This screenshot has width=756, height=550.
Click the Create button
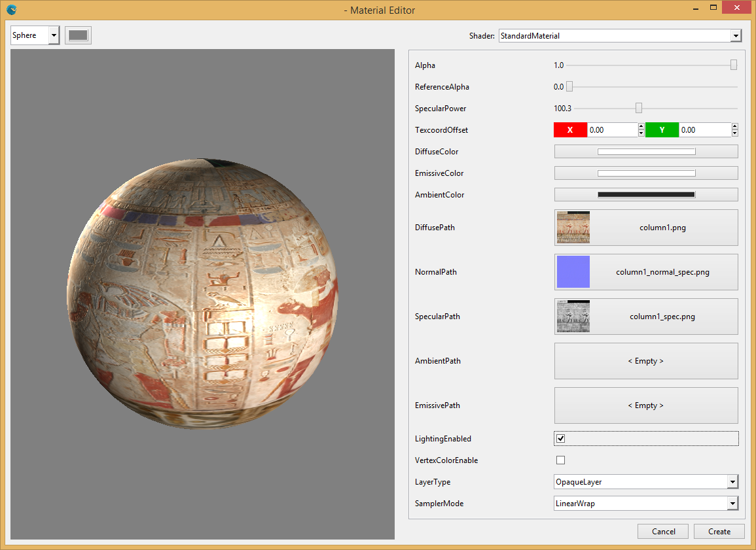[x=719, y=531]
